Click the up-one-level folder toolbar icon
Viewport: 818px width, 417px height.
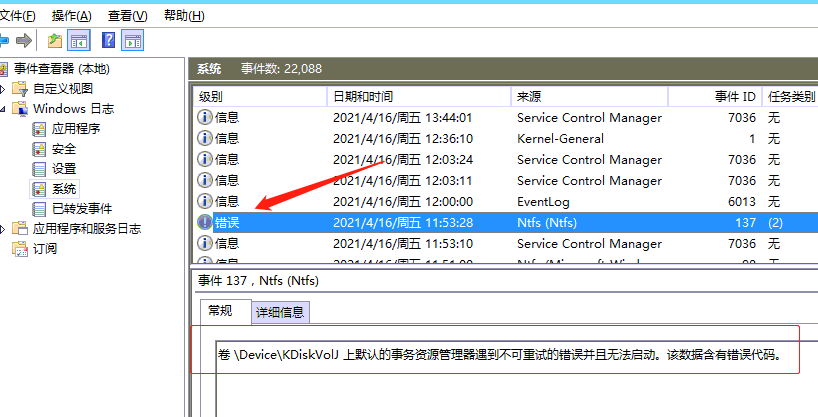(x=54, y=41)
